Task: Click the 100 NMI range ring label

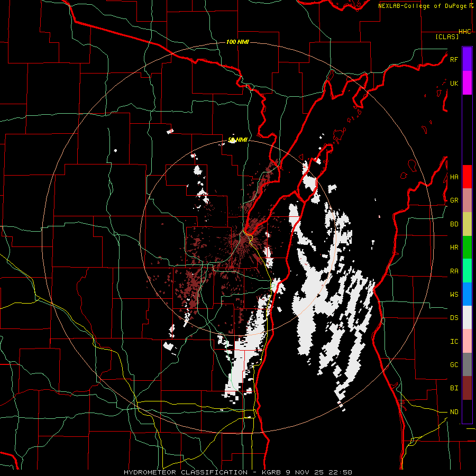Action: (x=237, y=42)
